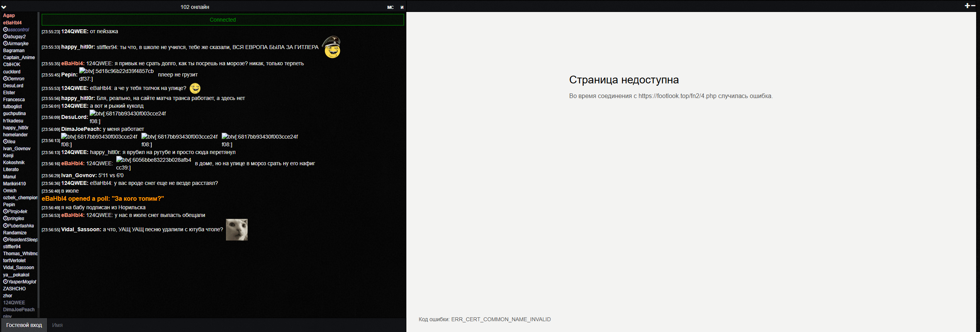Select user Marikiri410 in user list
The width and height of the screenshot is (980, 332).
[x=14, y=184]
